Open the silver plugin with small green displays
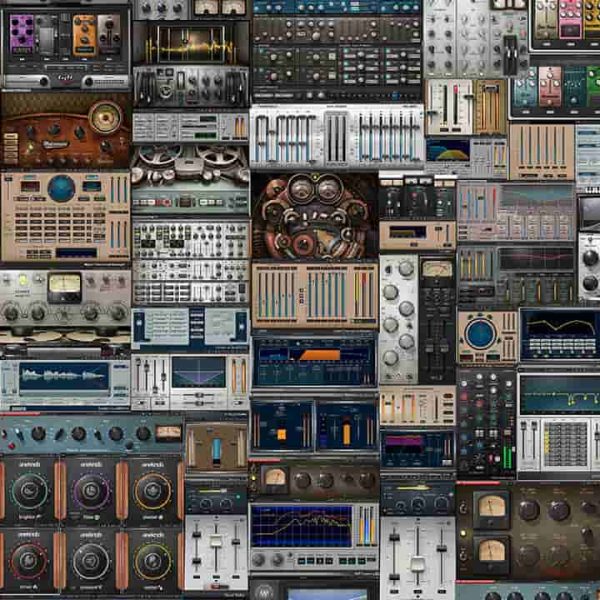This screenshot has width=600, height=600. tap(190, 127)
